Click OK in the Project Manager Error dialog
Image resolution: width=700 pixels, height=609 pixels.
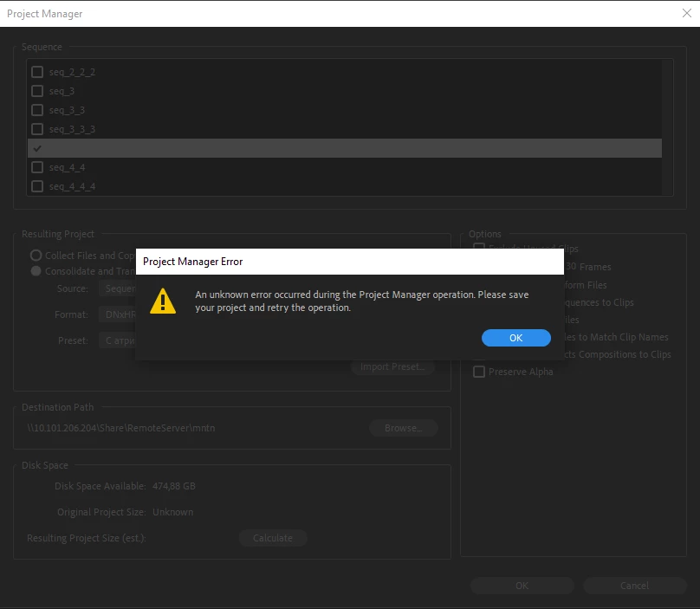coord(515,338)
